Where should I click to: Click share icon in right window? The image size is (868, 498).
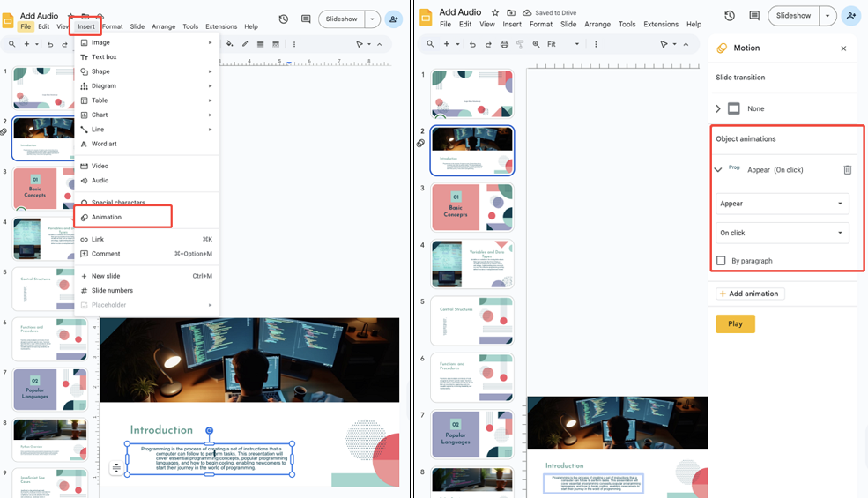click(x=851, y=16)
